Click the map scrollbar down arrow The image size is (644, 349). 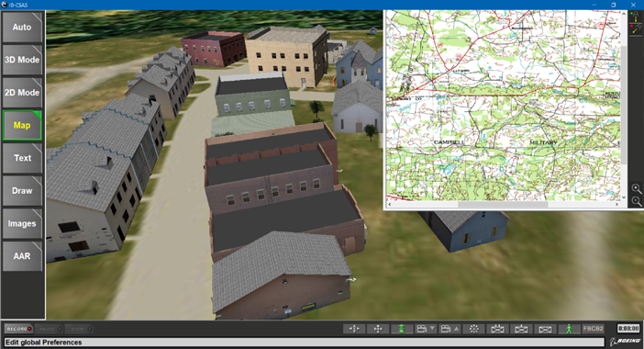click(624, 197)
